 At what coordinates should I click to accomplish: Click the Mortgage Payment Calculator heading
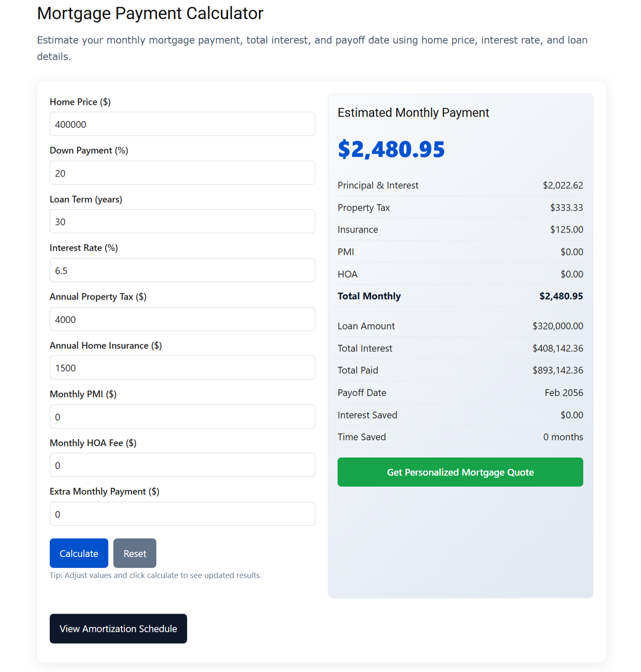coord(150,13)
